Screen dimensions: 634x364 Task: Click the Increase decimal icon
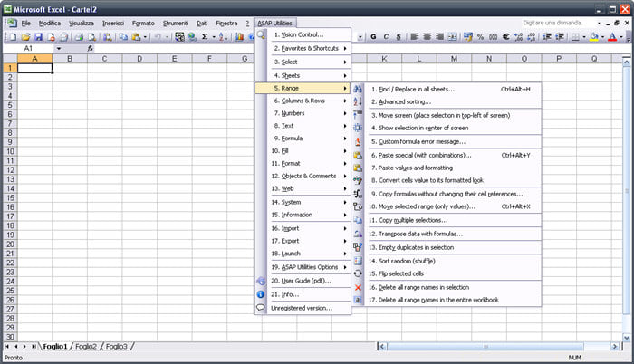tap(519, 37)
